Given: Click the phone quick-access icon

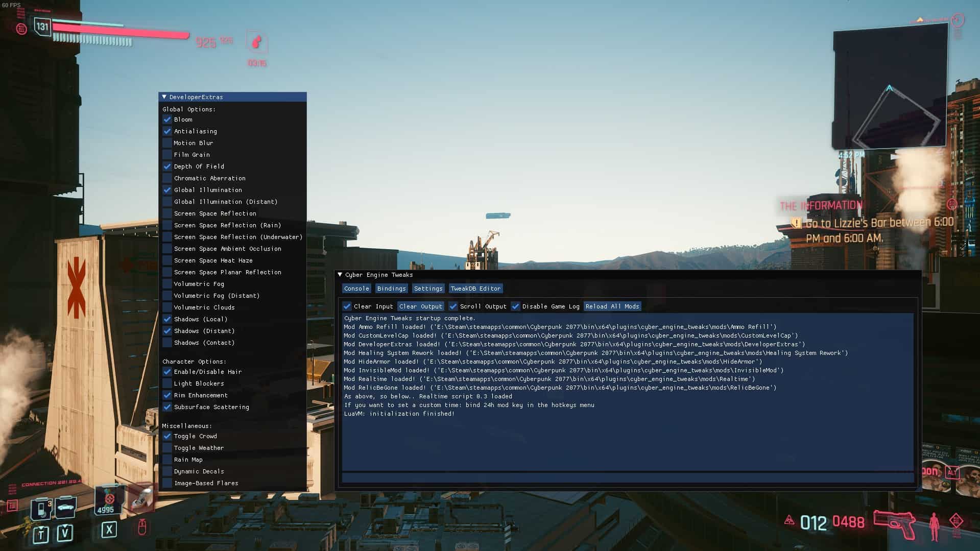Looking at the screenshot, I should coord(41,509).
